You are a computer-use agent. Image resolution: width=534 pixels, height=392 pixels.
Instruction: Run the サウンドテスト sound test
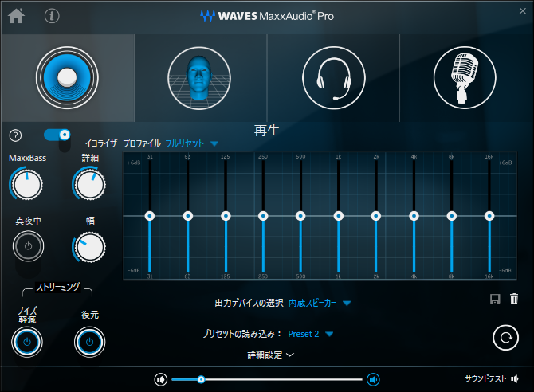coord(492,378)
